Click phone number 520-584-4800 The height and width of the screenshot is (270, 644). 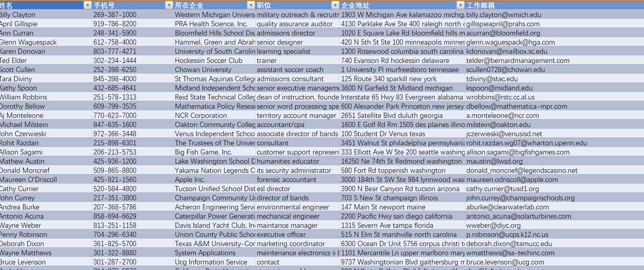pyautogui.click(x=115, y=189)
